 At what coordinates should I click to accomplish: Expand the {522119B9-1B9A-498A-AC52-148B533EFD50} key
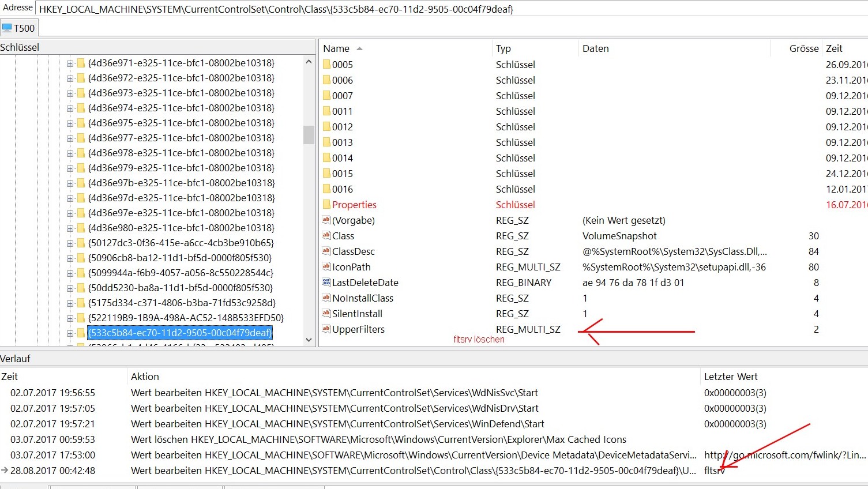tap(70, 318)
